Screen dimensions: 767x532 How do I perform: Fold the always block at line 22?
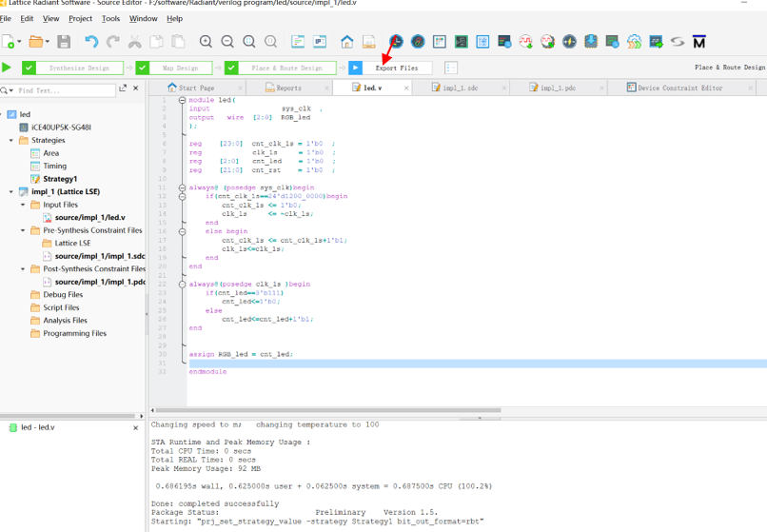[x=182, y=284]
